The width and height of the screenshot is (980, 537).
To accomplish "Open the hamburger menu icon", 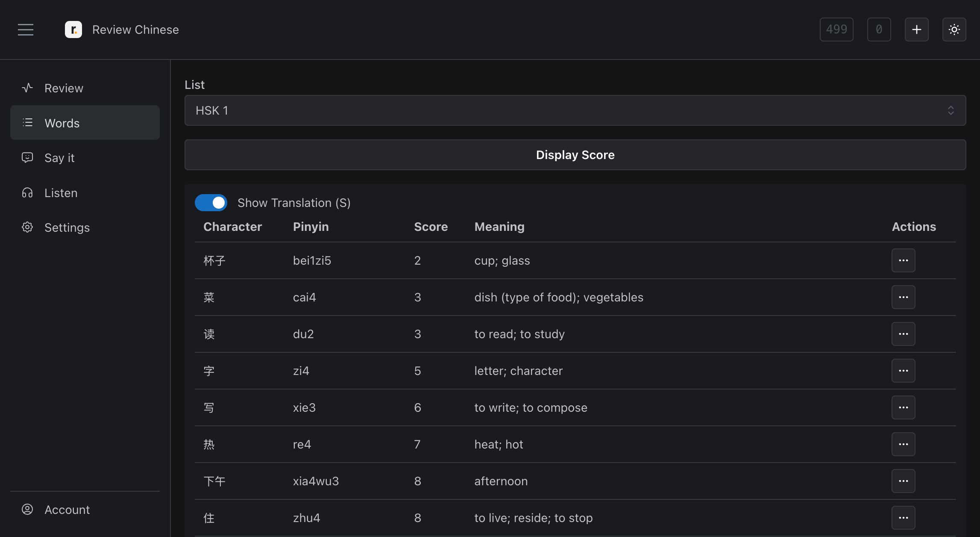I will (26, 30).
